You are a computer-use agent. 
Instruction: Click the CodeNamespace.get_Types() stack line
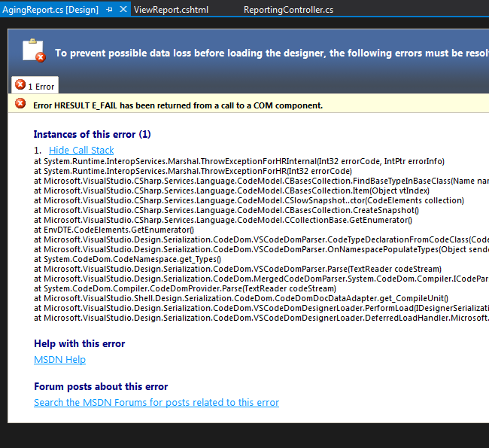pos(127,260)
